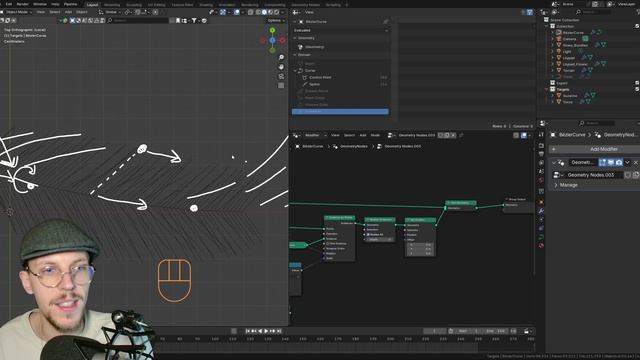
Task: Open the node editor Add menu
Action: point(362,135)
